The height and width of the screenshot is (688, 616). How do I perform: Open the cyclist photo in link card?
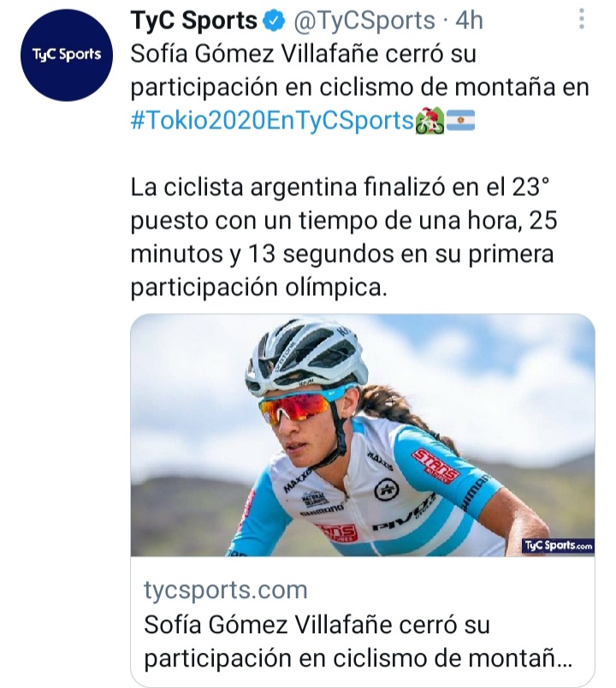tap(363, 436)
